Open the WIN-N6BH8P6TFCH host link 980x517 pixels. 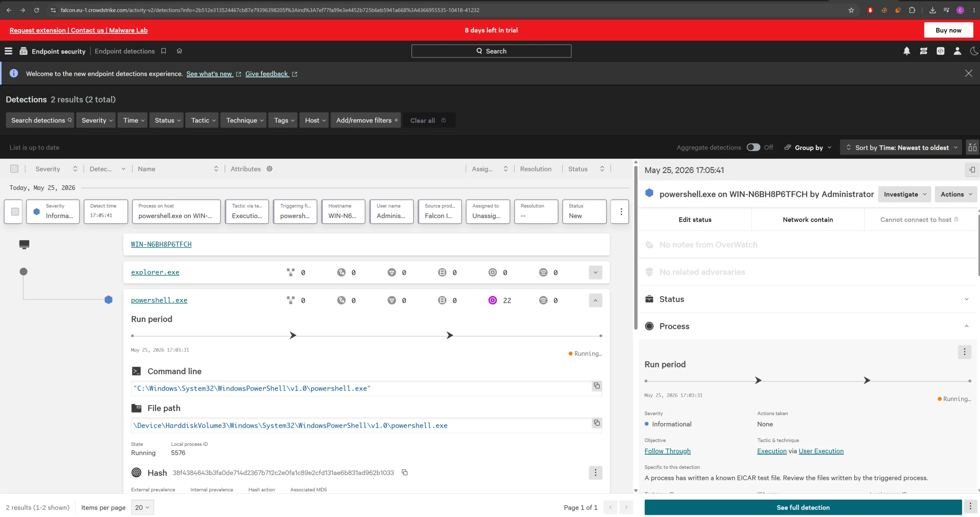coord(161,244)
